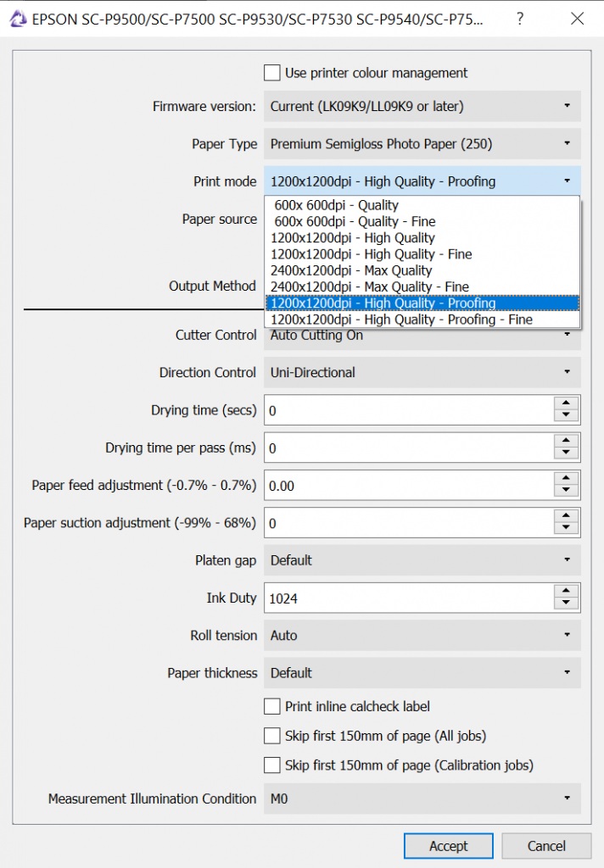This screenshot has width=604, height=868.
Task: Open the Platen gap dropdown
Action: coord(422,560)
